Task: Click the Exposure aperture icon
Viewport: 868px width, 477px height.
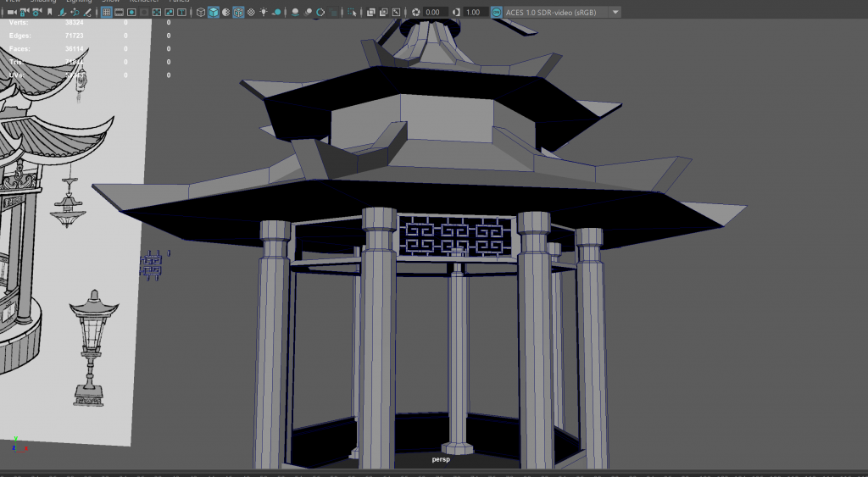Action: point(415,12)
